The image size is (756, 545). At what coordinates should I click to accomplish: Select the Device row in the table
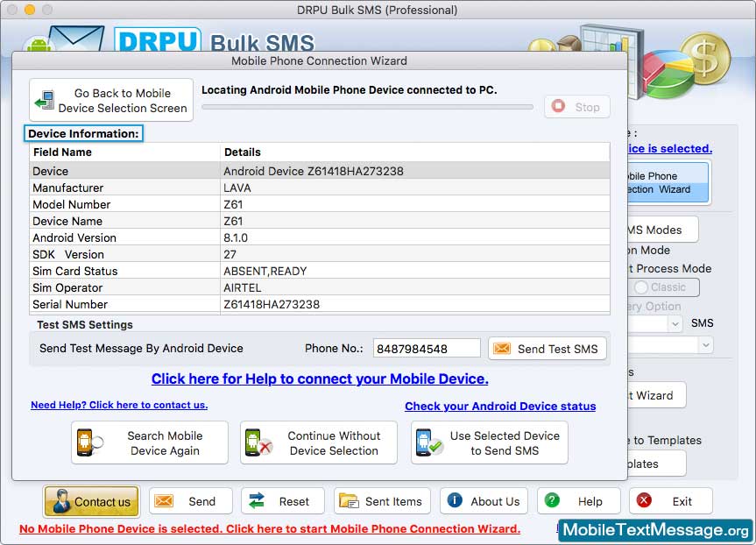click(320, 171)
